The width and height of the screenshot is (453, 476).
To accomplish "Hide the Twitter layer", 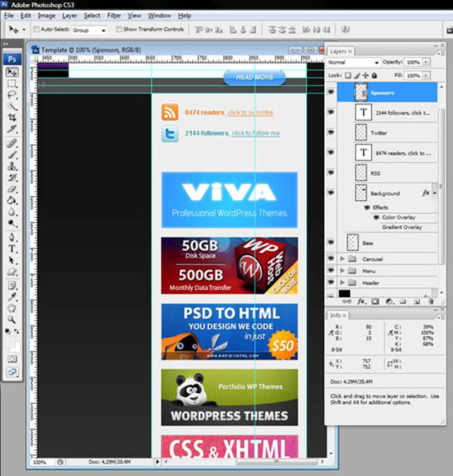I will coord(331,132).
